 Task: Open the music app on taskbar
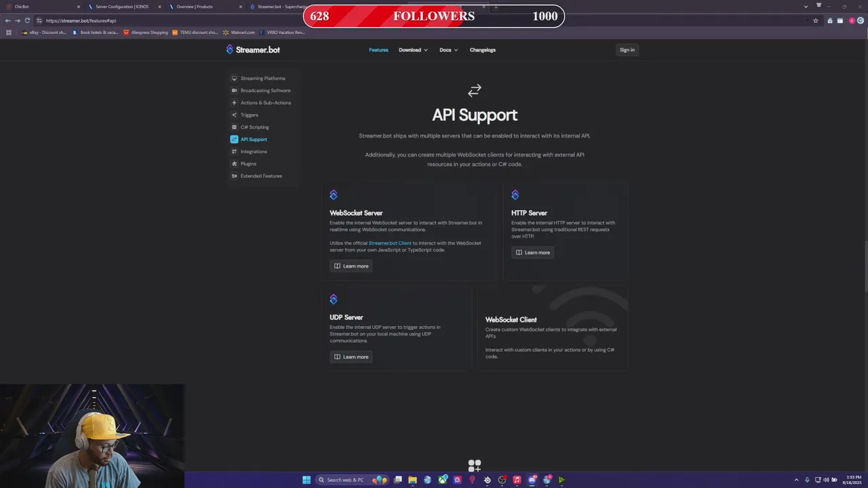(x=517, y=480)
